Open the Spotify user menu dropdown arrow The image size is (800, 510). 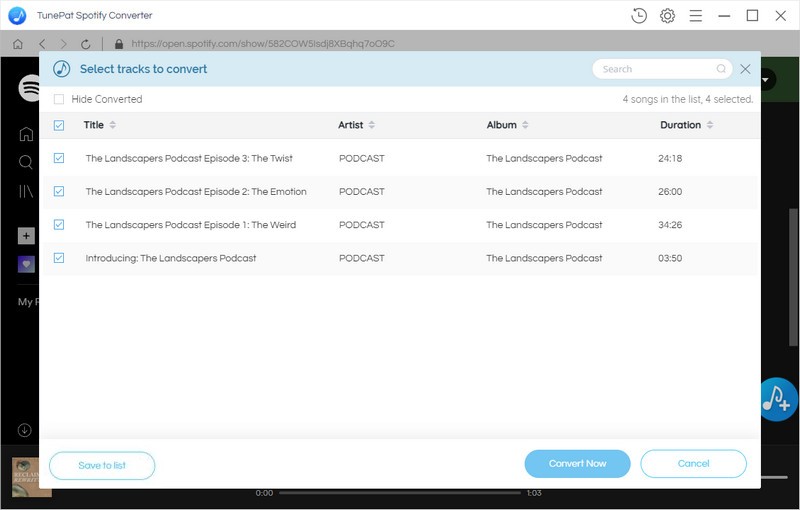coord(766,80)
